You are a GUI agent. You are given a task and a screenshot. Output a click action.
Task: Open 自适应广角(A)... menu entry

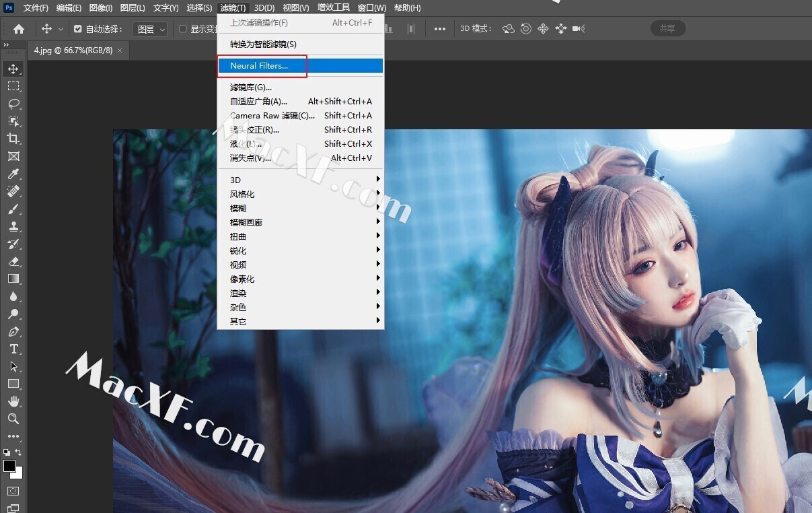click(300, 101)
